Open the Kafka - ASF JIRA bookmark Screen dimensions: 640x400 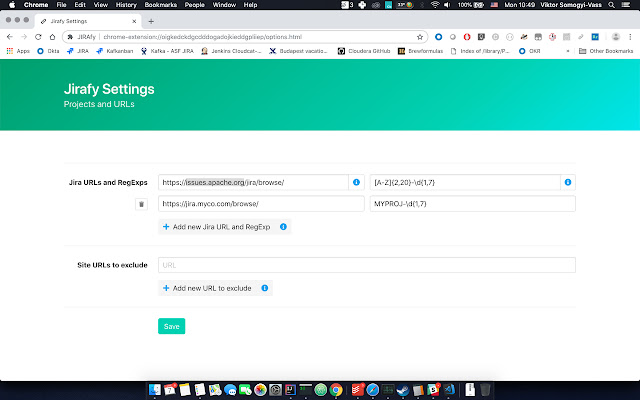(x=167, y=51)
